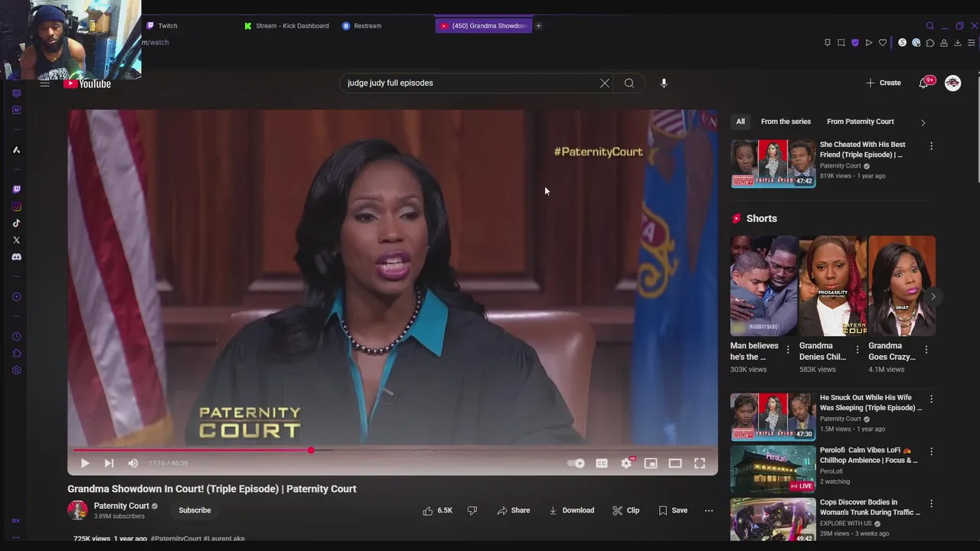Toggle closed captions CC button

(602, 463)
